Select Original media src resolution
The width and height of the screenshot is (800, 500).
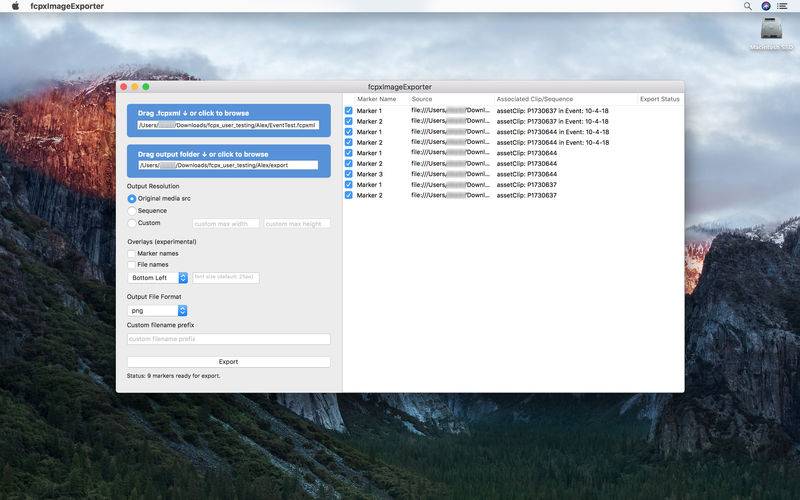pos(132,198)
